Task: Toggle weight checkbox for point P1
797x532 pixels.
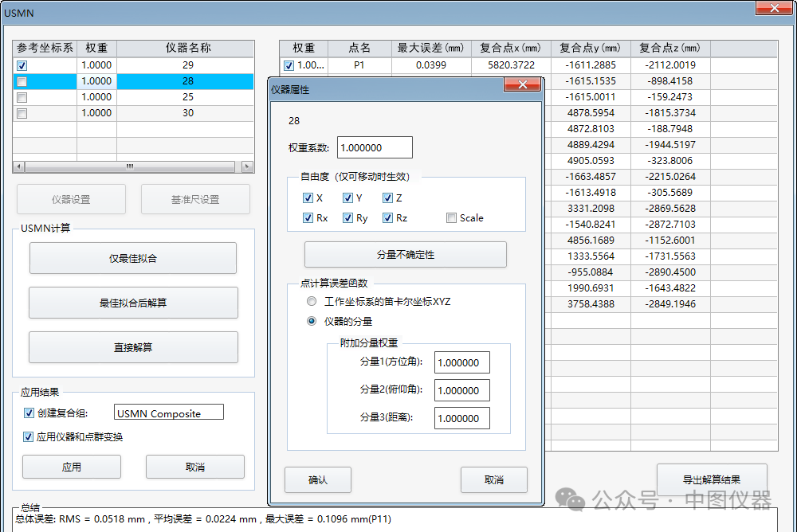Action: pos(289,65)
